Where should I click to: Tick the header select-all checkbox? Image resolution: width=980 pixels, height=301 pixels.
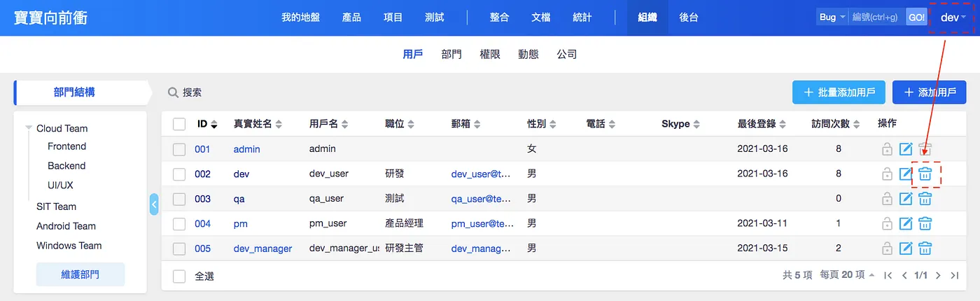[x=179, y=124]
